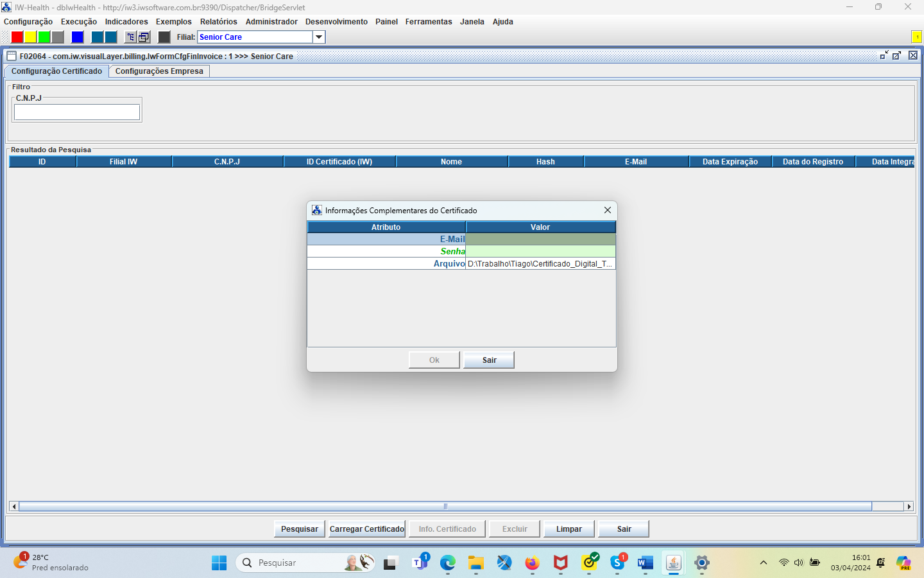The image size is (924, 578).
Task: Open the Painel menu
Action: 386,22
